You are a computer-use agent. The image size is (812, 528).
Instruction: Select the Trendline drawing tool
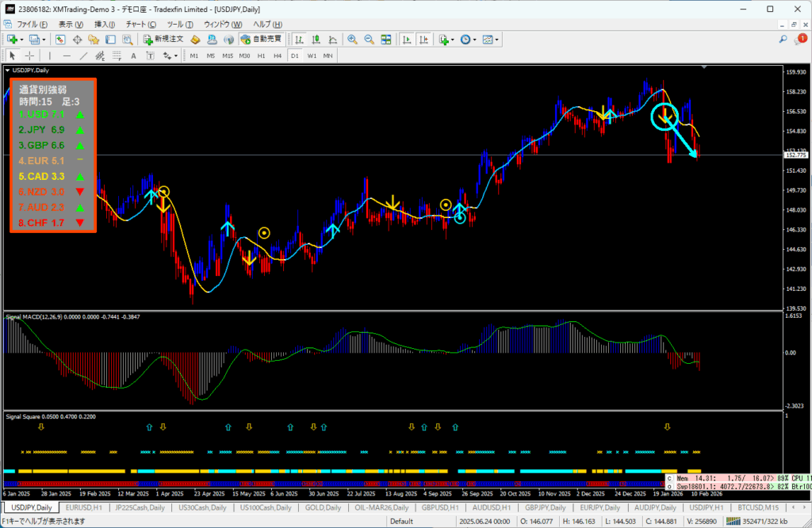tap(84, 55)
